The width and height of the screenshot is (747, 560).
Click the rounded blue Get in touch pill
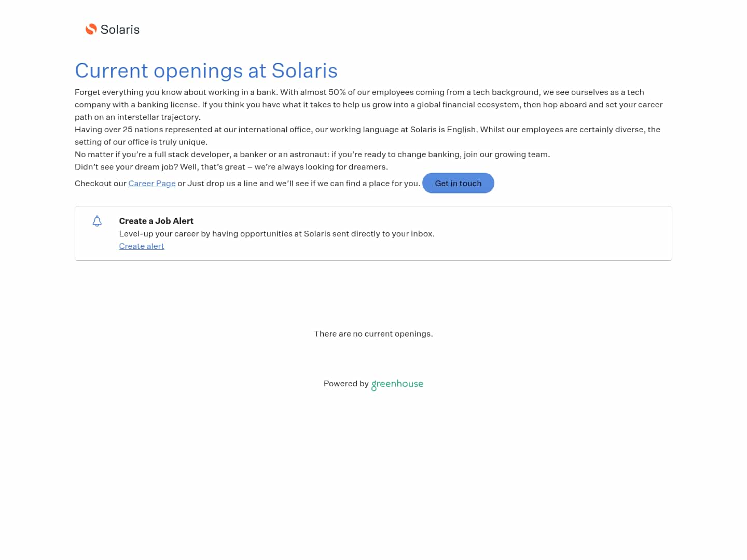458,183
